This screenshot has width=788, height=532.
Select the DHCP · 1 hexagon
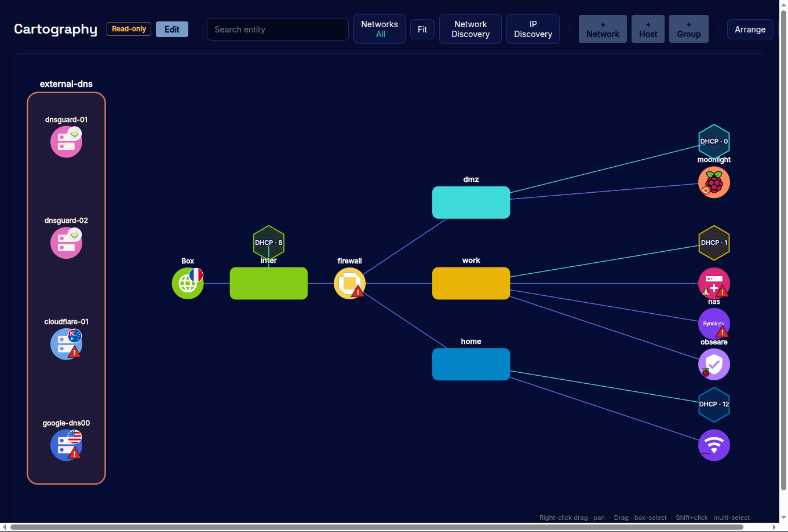point(714,243)
